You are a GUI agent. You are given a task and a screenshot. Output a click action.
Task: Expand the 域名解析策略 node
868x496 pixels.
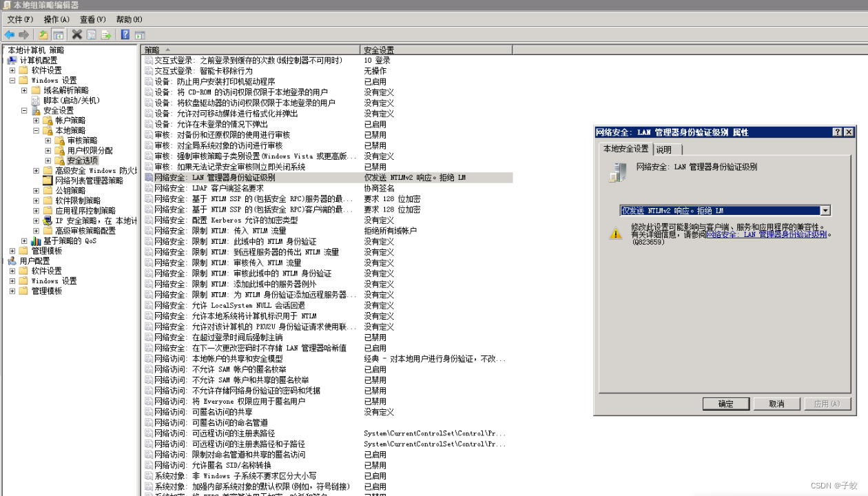(x=24, y=90)
